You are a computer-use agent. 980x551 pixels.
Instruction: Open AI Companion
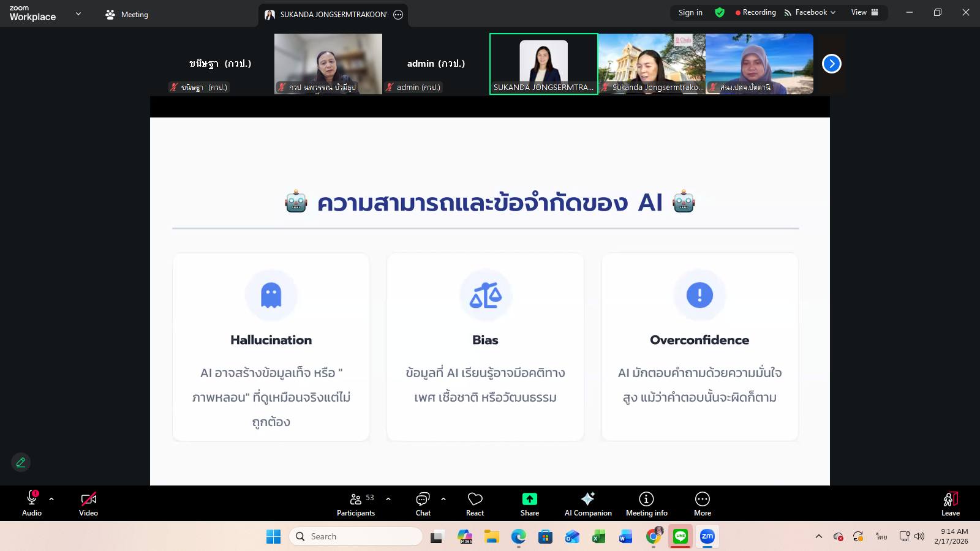588,504
